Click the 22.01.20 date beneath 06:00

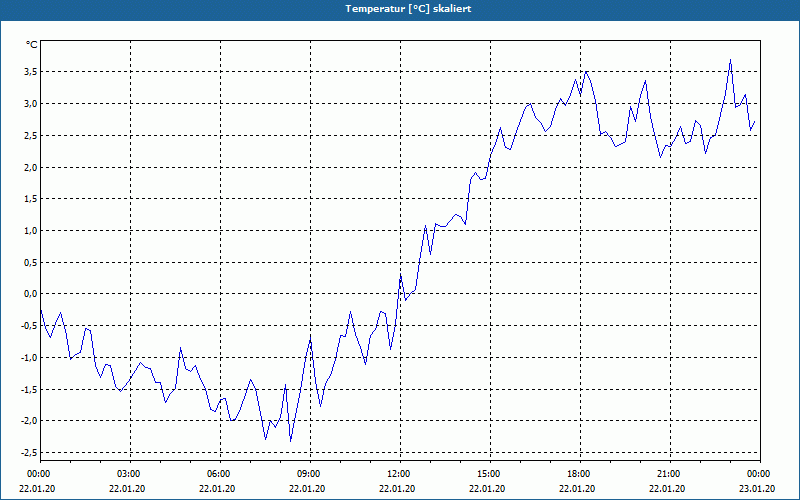coord(218,489)
